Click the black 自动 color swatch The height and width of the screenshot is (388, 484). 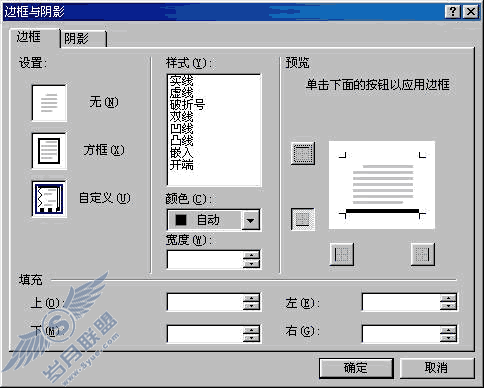pos(181,220)
